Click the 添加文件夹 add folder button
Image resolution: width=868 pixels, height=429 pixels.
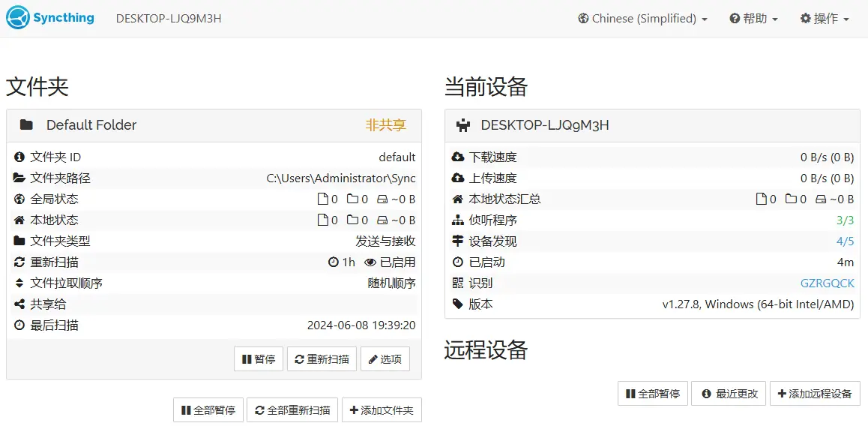point(382,410)
